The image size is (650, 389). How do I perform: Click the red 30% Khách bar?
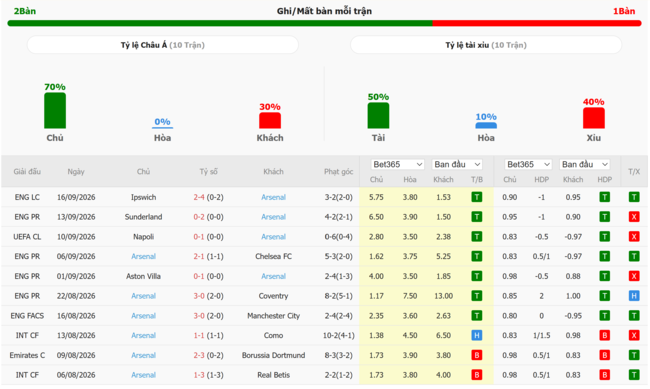270,121
